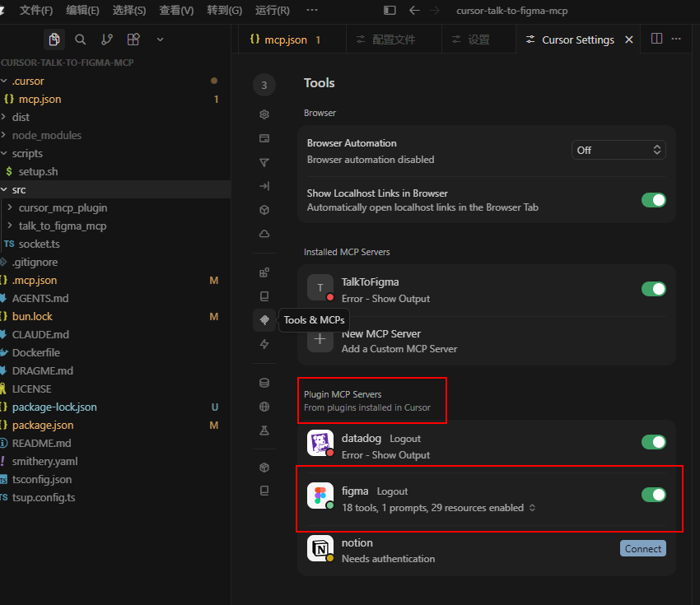Open setup.sh in the file tree
The height and width of the screenshot is (605, 700).
point(115,172)
